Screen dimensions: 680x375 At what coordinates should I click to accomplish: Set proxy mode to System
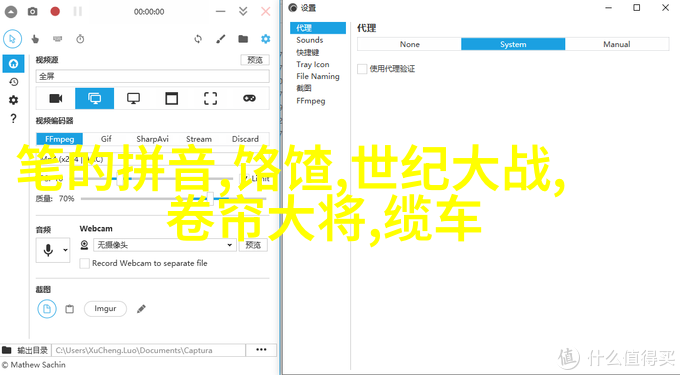pos(513,44)
